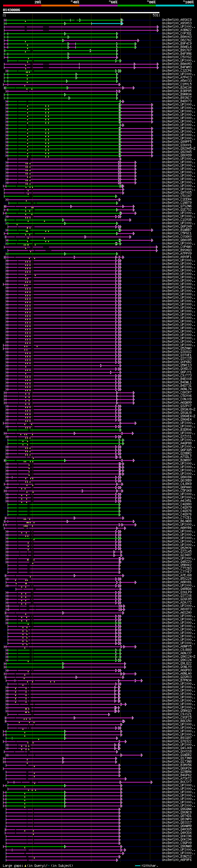Screen dimensions: 197x868
Task: Select the UniRef100_B9SHQ3 label
Action: [176, 250]
